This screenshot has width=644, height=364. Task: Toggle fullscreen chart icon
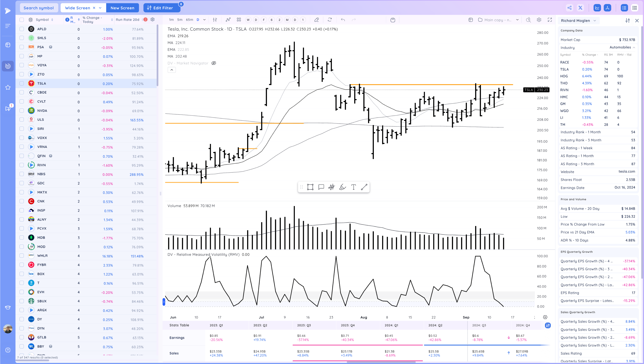(x=550, y=20)
